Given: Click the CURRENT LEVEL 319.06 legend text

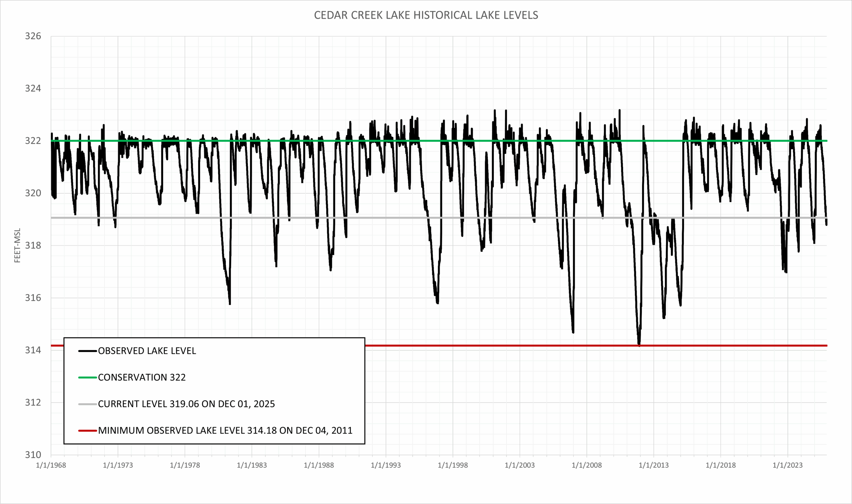Looking at the screenshot, I should 186,404.
